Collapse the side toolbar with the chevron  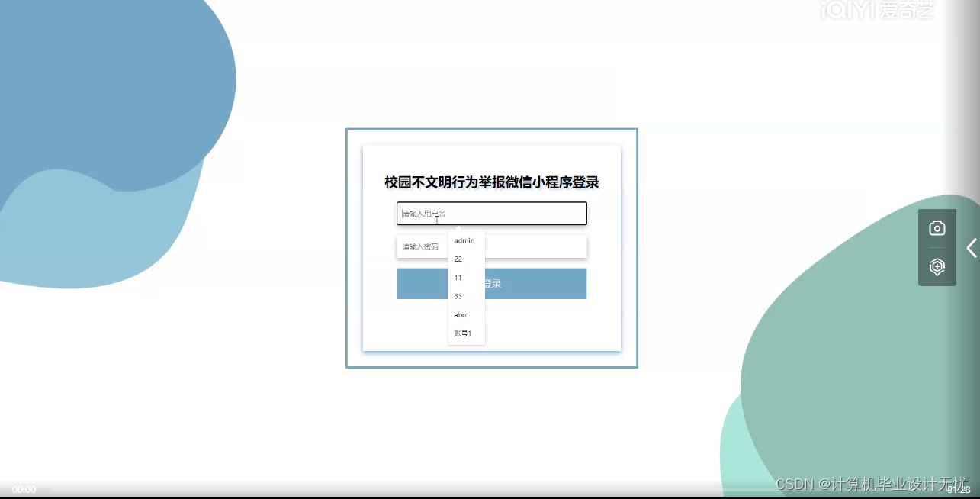[x=971, y=248]
